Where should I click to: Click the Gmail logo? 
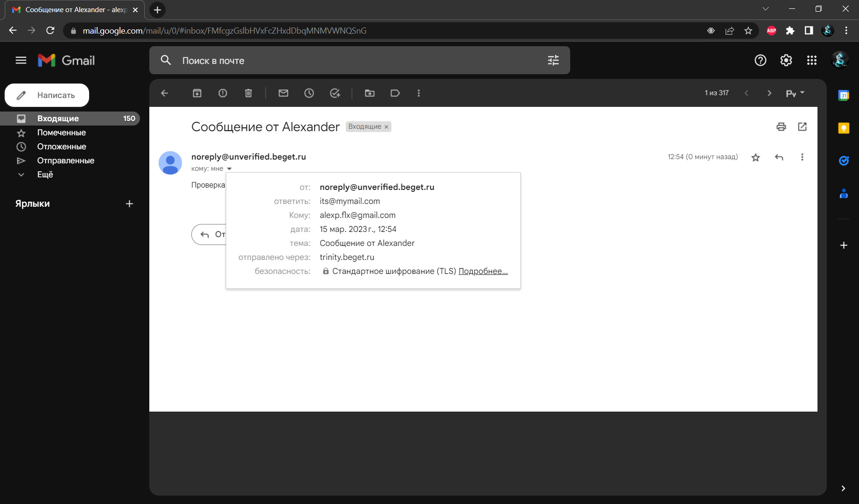(x=66, y=60)
